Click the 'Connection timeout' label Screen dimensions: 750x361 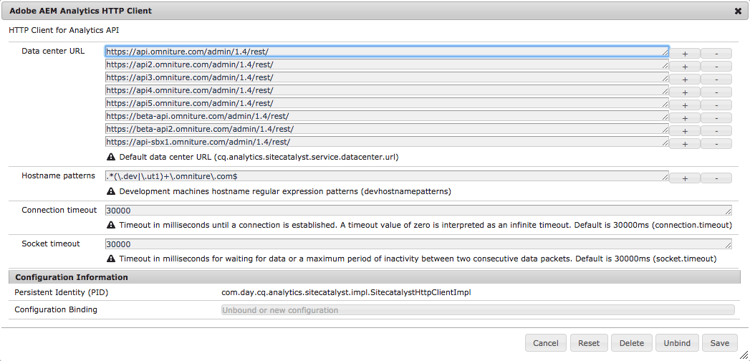[59, 210]
